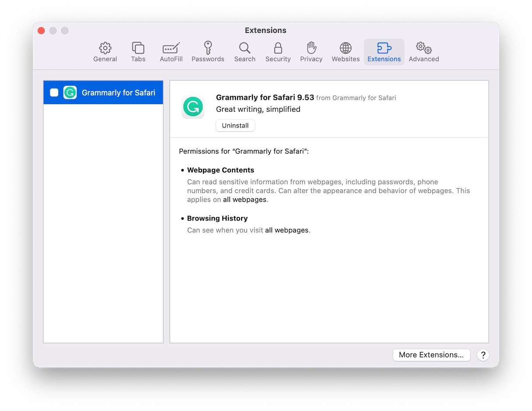Open the Websites globe preferences pane

pyautogui.click(x=346, y=52)
